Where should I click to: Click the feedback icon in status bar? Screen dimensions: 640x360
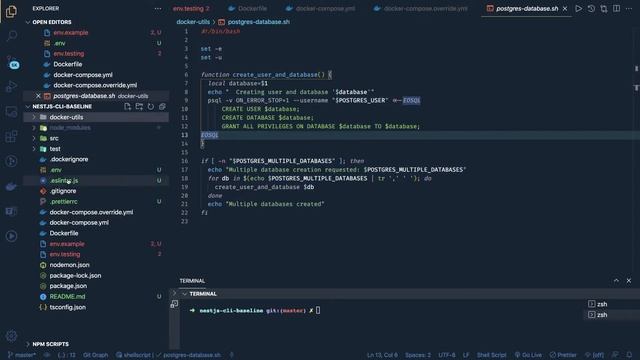click(x=615, y=355)
